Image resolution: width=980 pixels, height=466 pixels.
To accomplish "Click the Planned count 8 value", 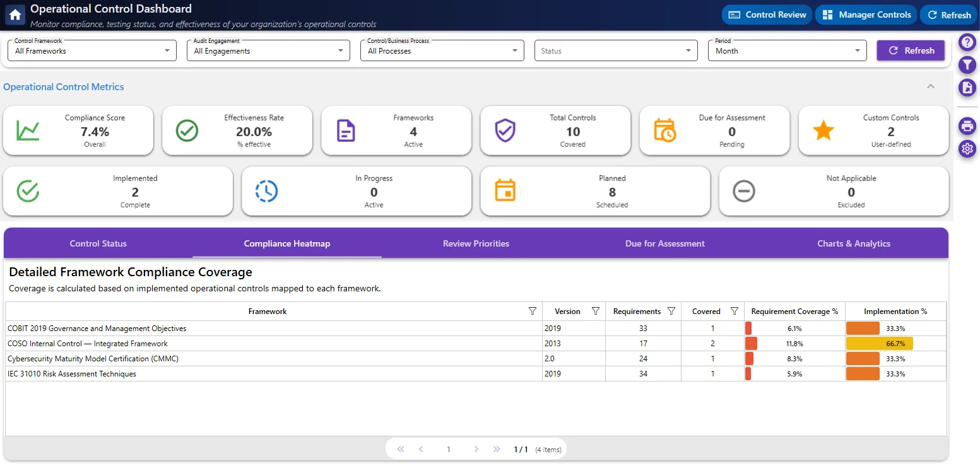I will click(612, 192).
